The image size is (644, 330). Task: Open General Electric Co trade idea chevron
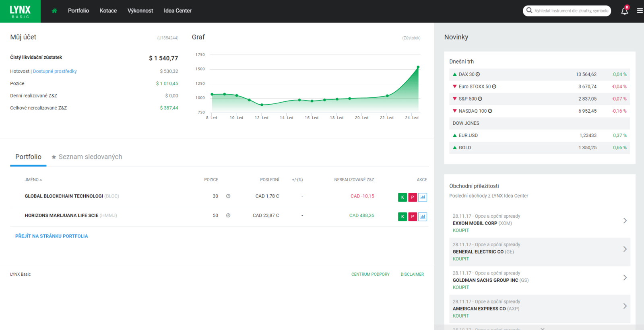click(625, 249)
